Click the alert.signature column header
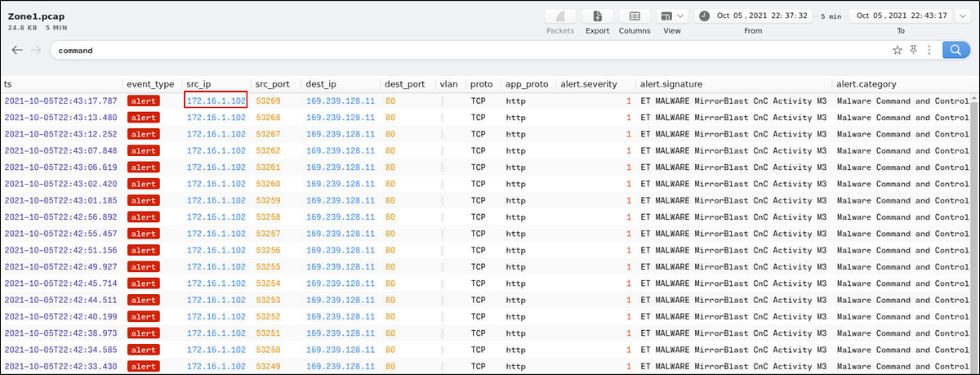Image resolution: width=980 pixels, height=375 pixels. coord(671,84)
